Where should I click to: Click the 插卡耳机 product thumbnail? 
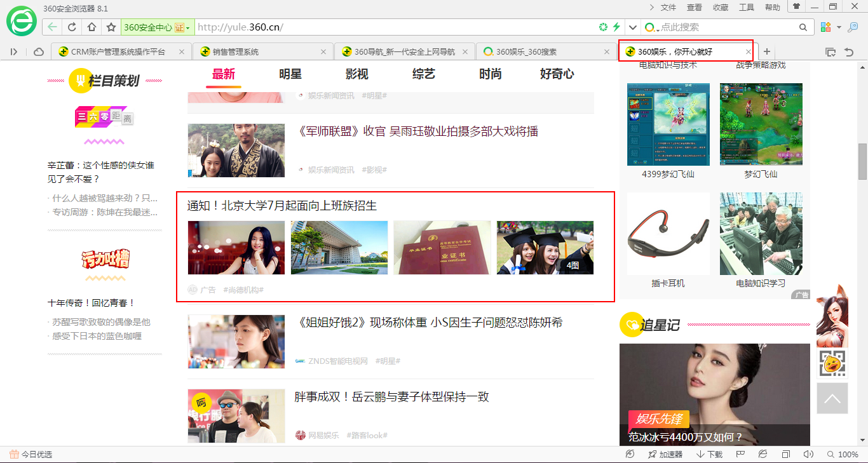[668, 234]
